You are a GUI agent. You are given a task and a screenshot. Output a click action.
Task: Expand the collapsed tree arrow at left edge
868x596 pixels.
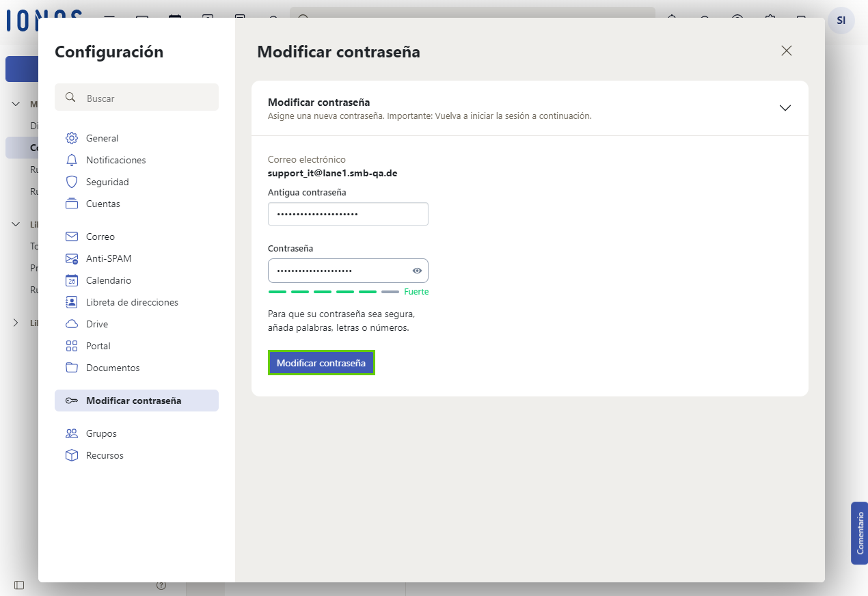tap(16, 323)
